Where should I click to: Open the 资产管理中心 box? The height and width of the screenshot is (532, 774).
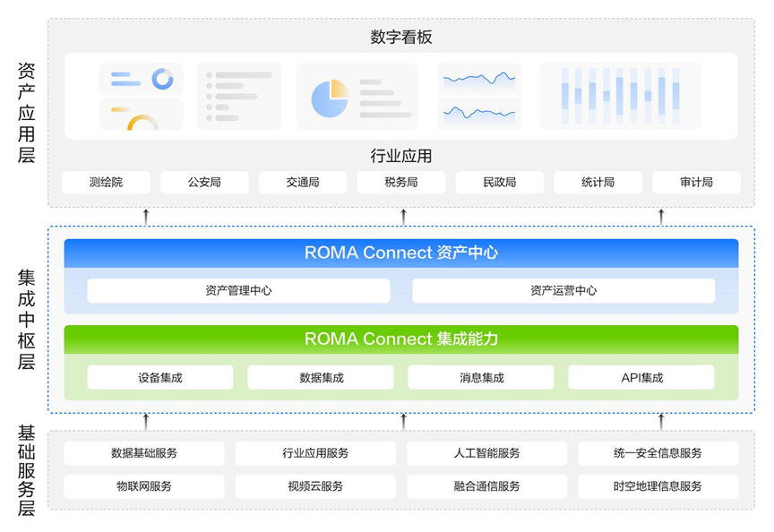click(238, 291)
